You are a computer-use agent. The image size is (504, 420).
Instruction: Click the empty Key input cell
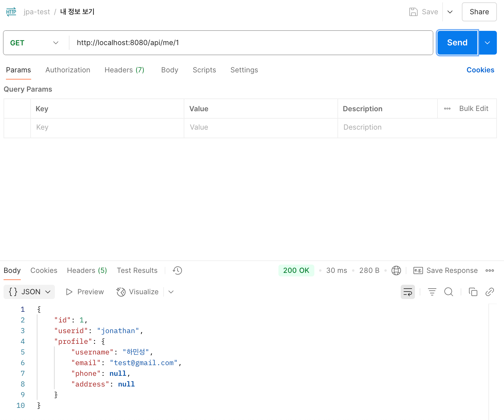pos(107,128)
